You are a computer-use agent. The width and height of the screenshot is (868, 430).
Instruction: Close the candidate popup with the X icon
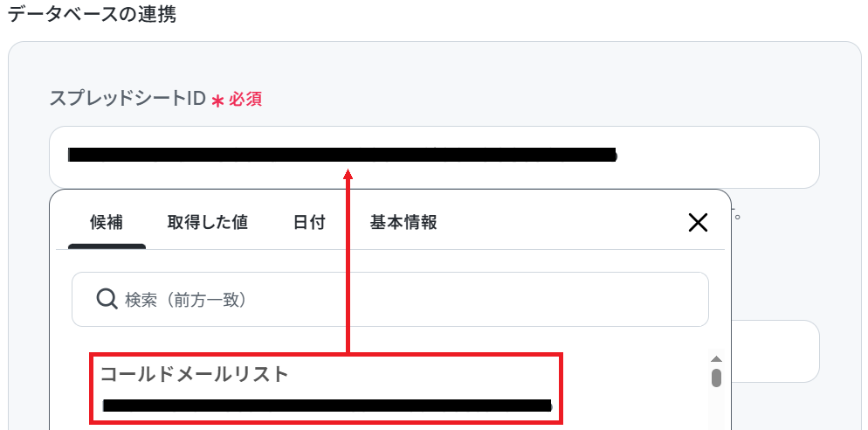point(698,223)
